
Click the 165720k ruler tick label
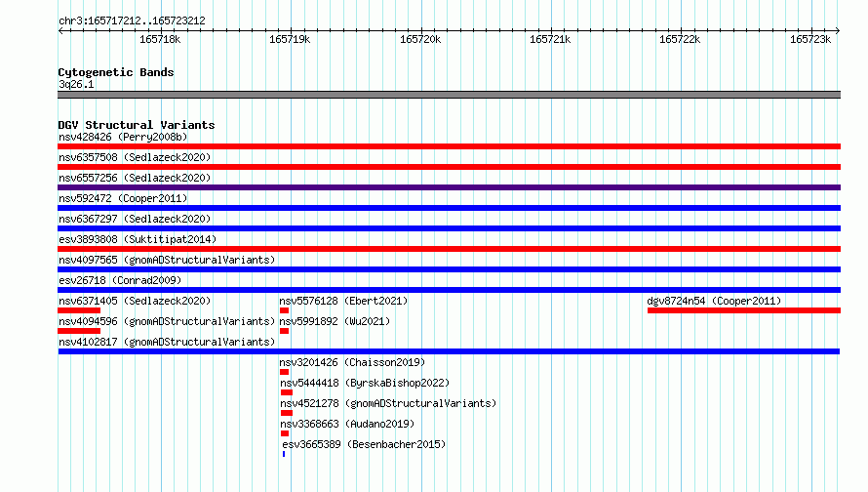420,39
